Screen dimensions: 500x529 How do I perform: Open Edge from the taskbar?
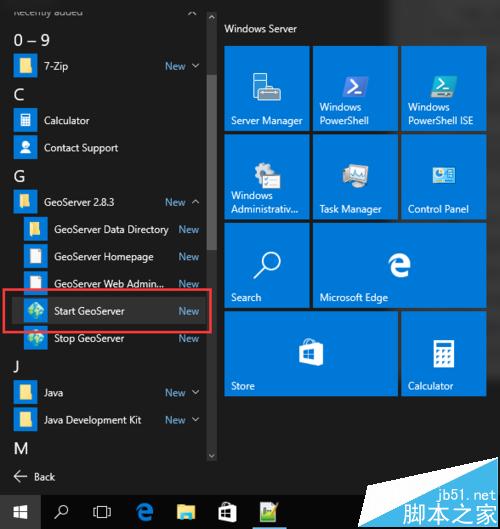click(x=144, y=512)
